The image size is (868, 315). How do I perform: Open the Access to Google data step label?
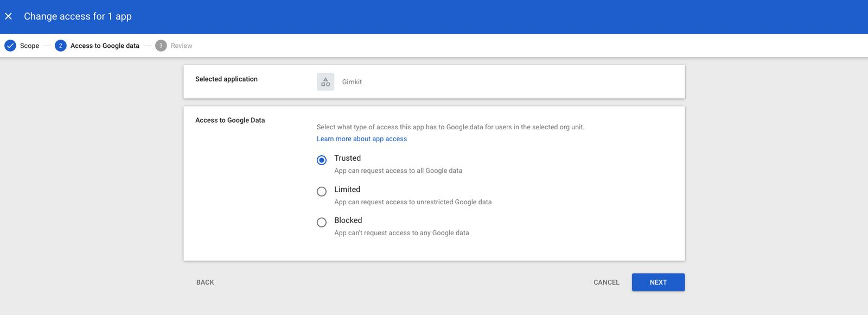pyautogui.click(x=105, y=46)
